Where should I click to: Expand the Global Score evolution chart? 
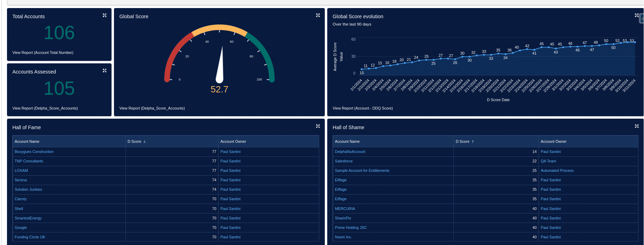click(637, 15)
